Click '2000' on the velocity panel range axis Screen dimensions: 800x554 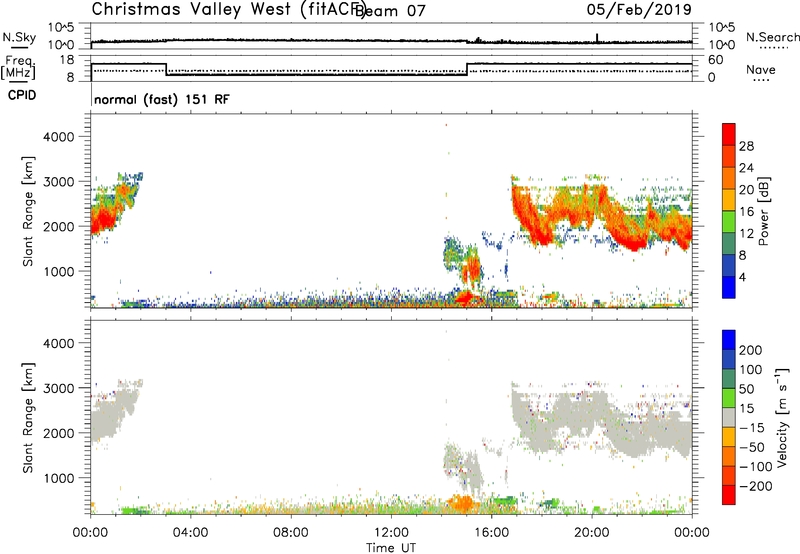click(x=59, y=433)
